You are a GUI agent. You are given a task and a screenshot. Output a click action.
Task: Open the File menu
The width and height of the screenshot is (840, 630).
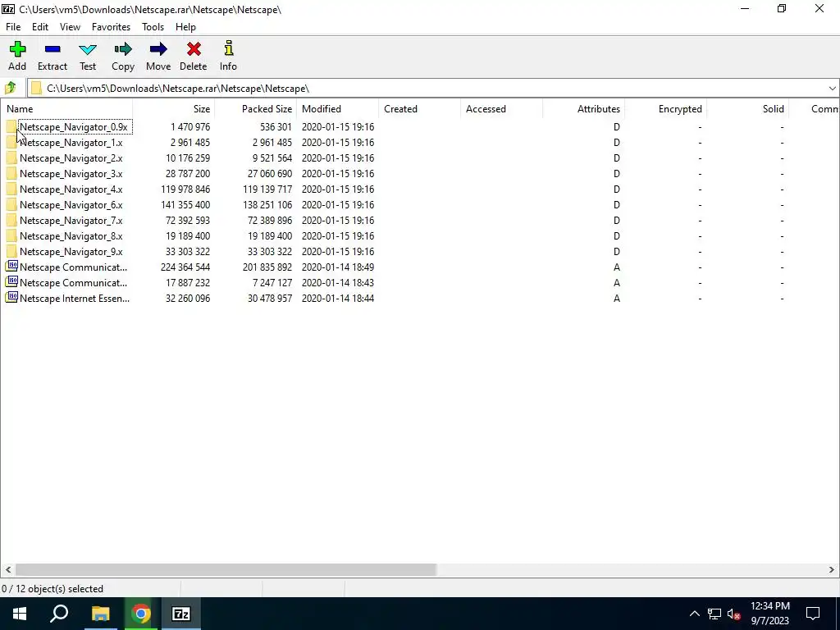[13, 27]
